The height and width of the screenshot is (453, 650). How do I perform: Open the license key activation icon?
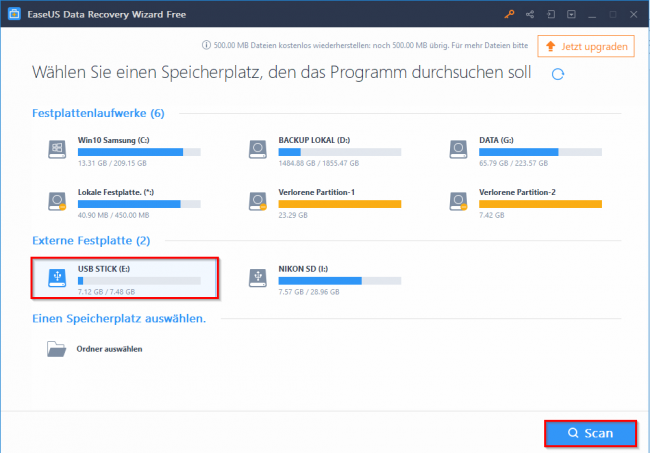click(509, 15)
